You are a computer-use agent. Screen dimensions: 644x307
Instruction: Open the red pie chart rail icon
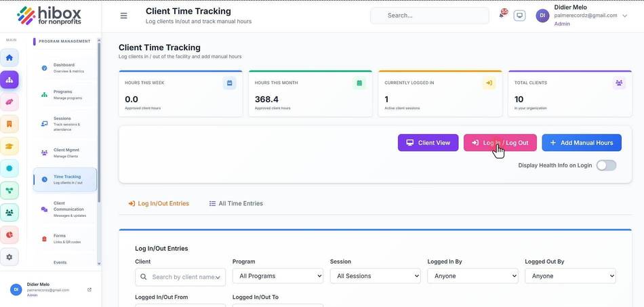[x=9, y=234]
